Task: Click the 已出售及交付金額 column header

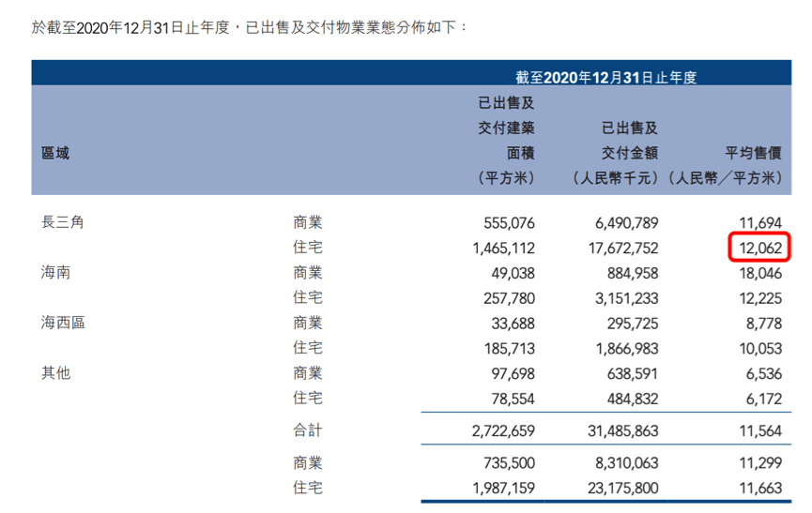Action: point(630,140)
